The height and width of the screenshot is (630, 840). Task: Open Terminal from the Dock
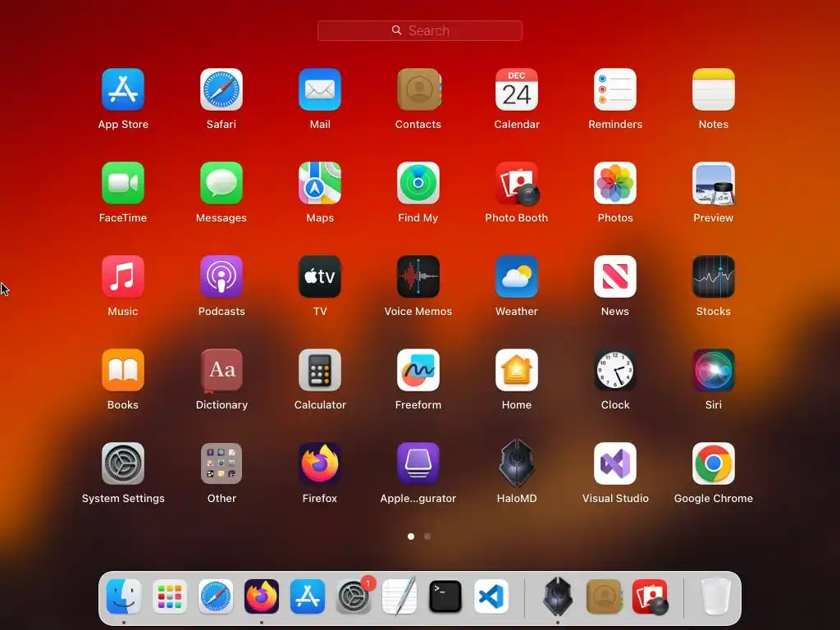[x=445, y=596]
